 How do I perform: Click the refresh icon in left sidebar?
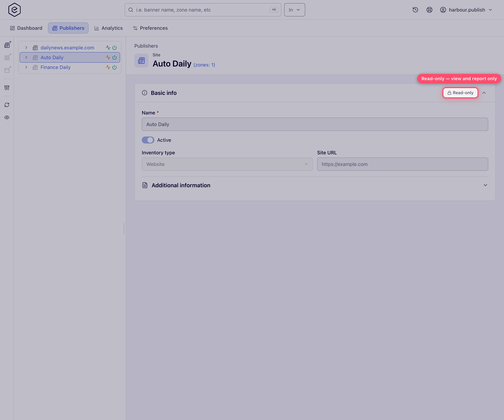[x=7, y=105]
